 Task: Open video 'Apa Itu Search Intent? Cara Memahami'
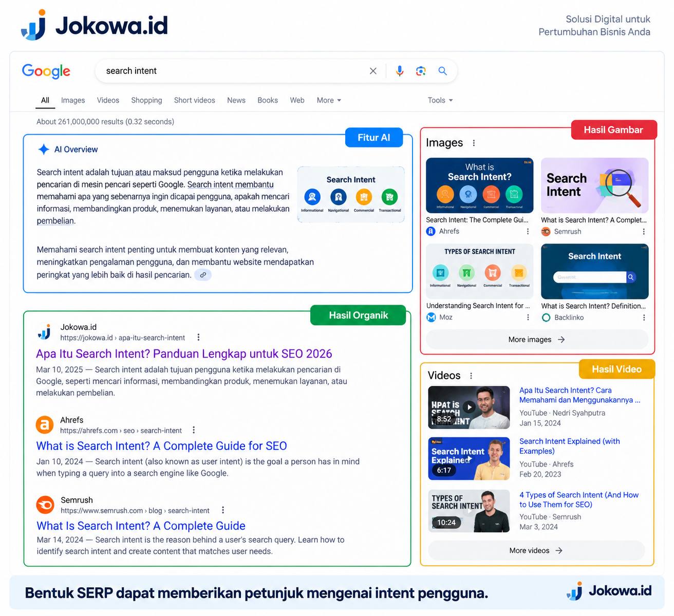579,395
